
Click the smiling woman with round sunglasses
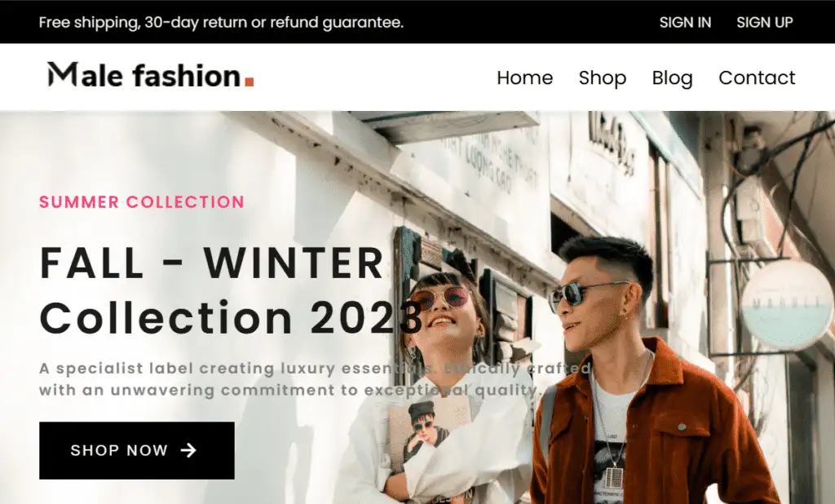click(x=437, y=389)
